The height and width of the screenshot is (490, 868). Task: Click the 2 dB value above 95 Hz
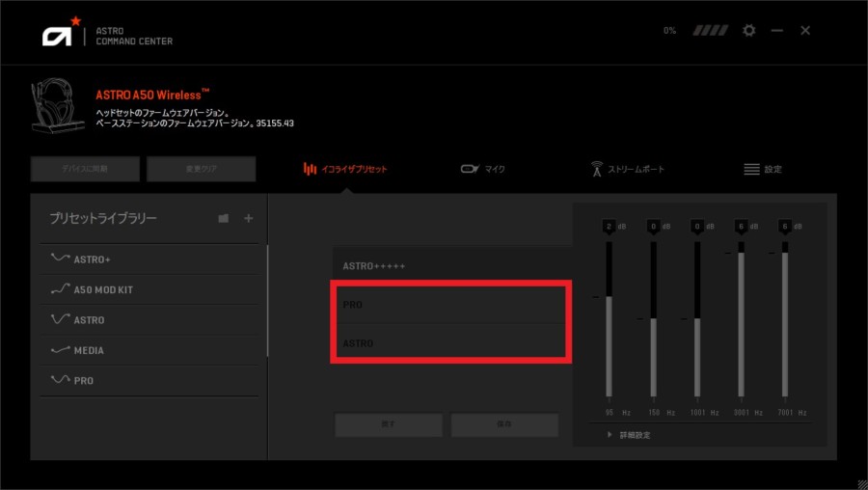609,227
